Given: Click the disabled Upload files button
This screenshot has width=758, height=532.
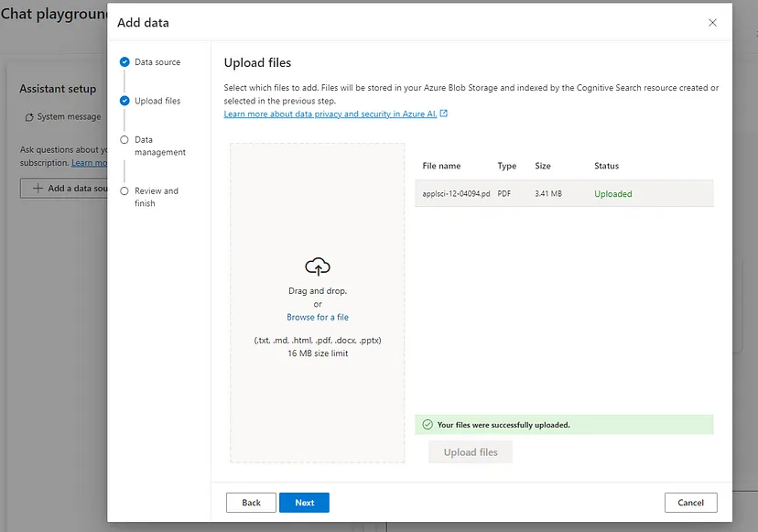Looking at the screenshot, I should coord(471,452).
